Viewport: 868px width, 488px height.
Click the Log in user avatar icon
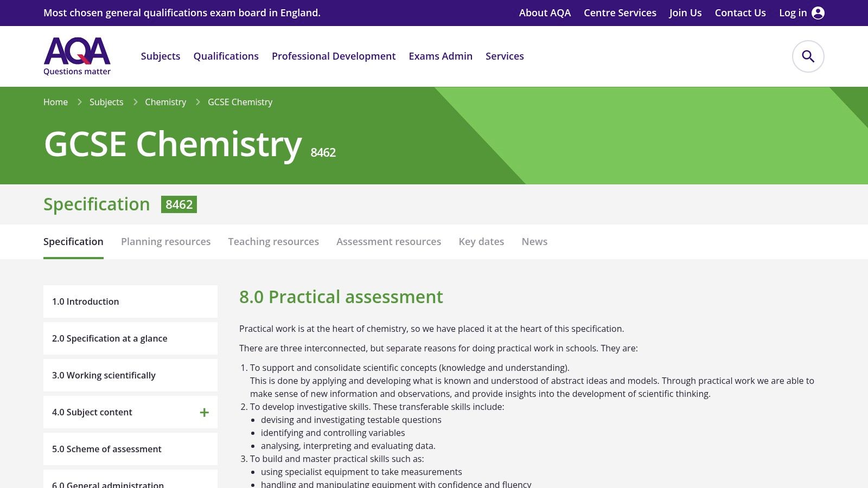click(818, 13)
